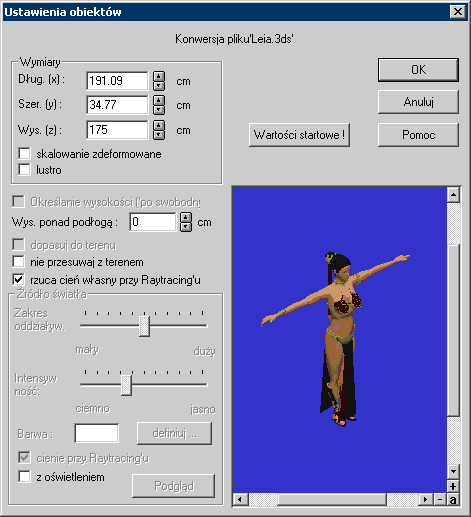The width and height of the screenshot is (471, 517).
Task: Click the 'definiuj ...' color button
Action: [x=174, y=433]
